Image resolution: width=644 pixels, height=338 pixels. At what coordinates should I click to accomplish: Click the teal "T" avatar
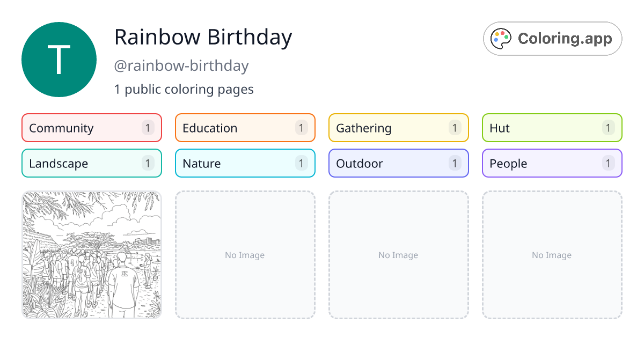click(x=59, y=59)
